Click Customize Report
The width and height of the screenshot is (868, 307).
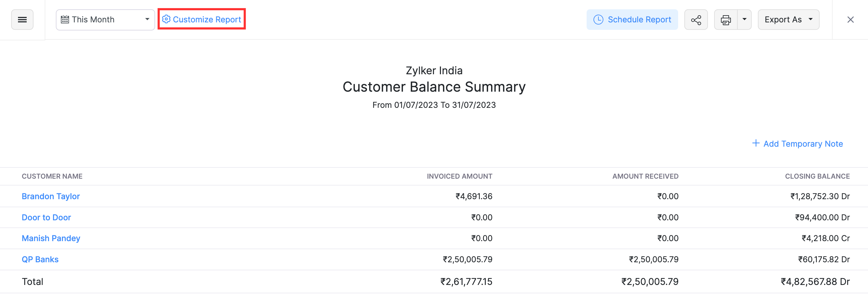[207, 19]
